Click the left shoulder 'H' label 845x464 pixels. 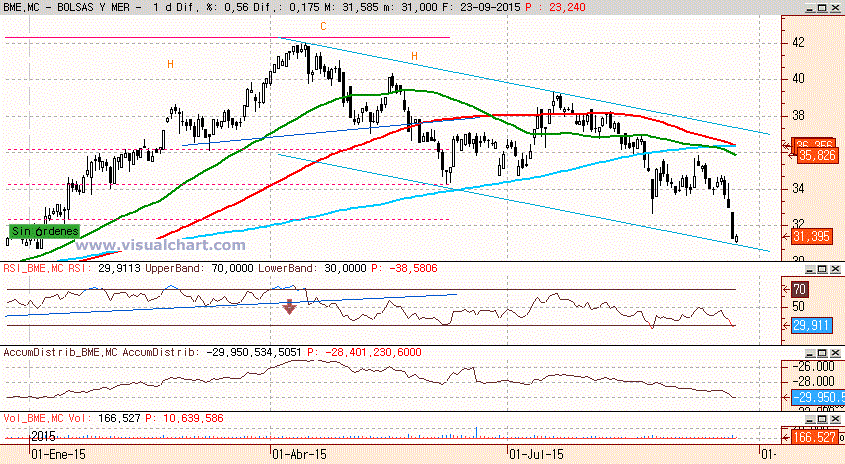(x=170, y=65)
